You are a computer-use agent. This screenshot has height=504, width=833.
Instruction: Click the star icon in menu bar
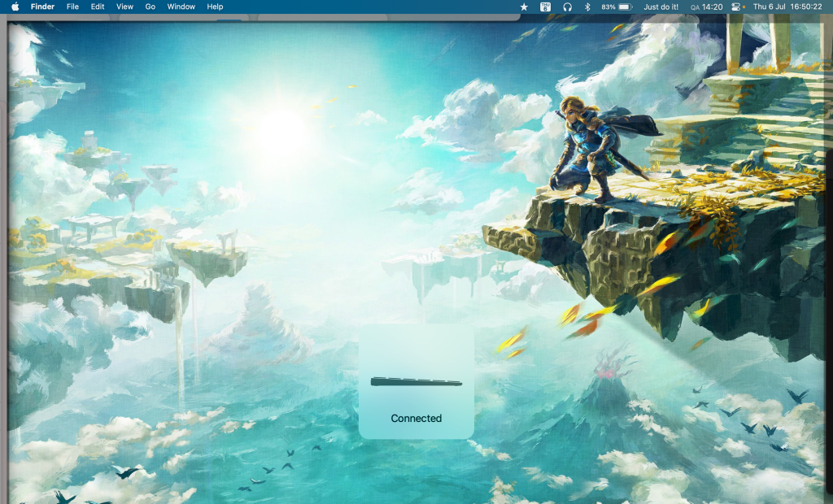(524, 7)
